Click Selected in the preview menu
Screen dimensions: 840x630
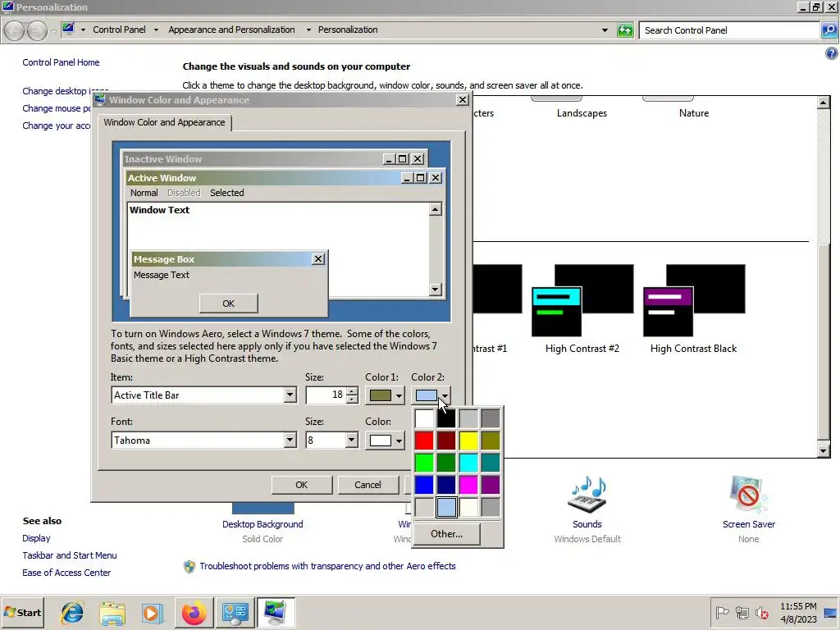[226, 193]
